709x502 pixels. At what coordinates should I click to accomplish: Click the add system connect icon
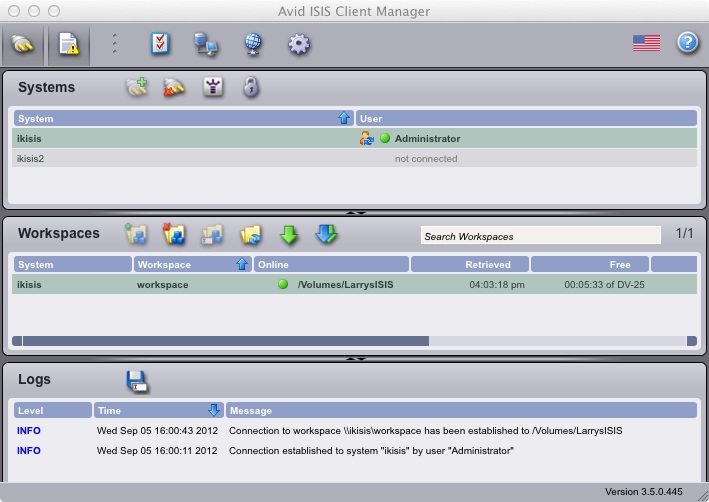pyautogui.click(x=137, y=87)
